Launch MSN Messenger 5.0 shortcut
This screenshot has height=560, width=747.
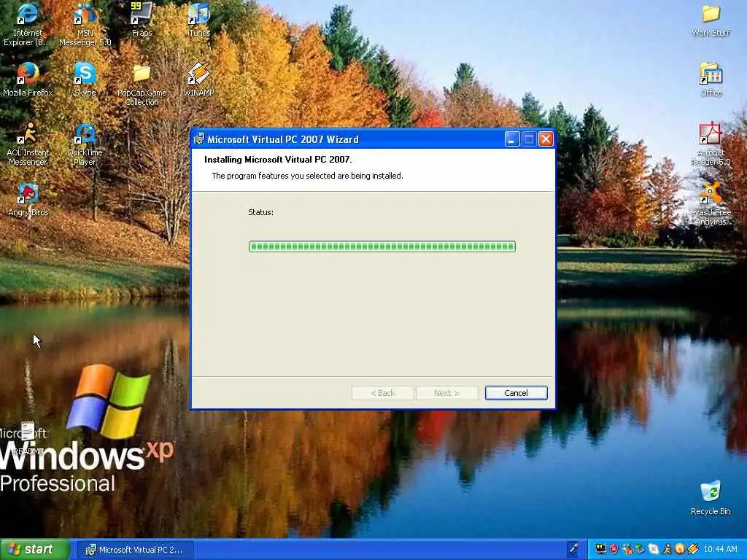click(85, 24)
